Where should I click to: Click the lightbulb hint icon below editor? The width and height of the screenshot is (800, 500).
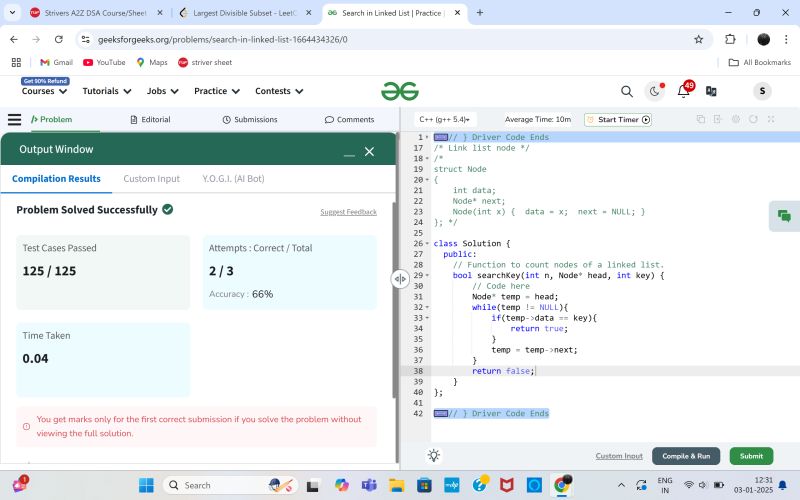click(433, 456)
